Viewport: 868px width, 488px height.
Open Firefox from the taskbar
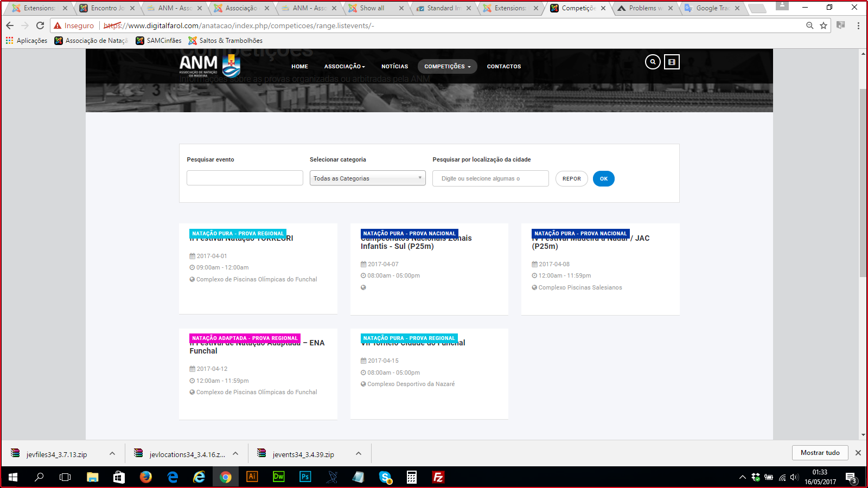click(x=145, y=477)
